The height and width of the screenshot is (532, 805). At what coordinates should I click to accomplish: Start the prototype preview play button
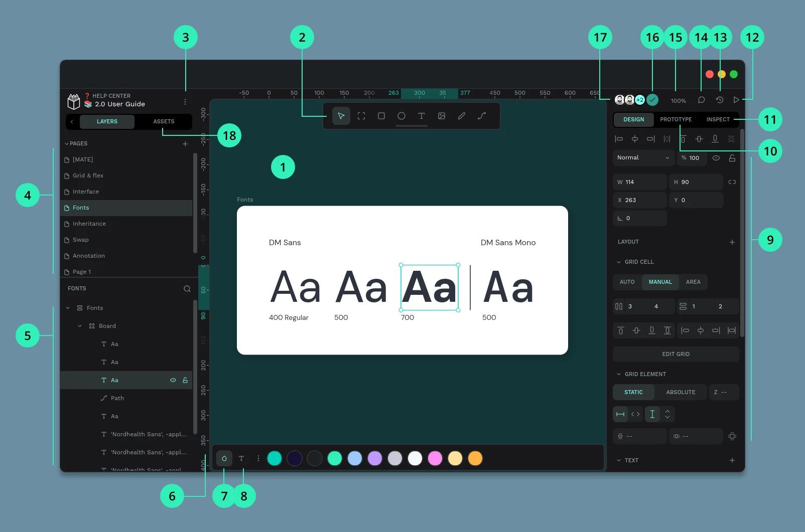(736, 100)
